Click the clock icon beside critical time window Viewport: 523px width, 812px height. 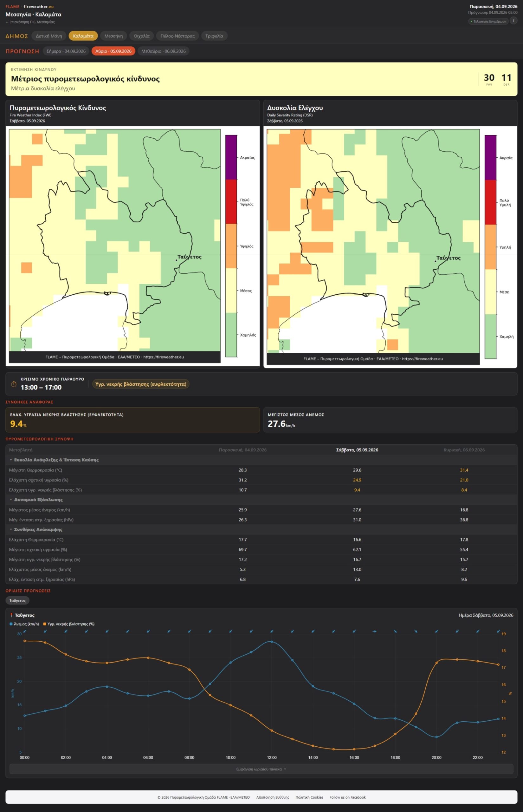(x=14, y=384)
